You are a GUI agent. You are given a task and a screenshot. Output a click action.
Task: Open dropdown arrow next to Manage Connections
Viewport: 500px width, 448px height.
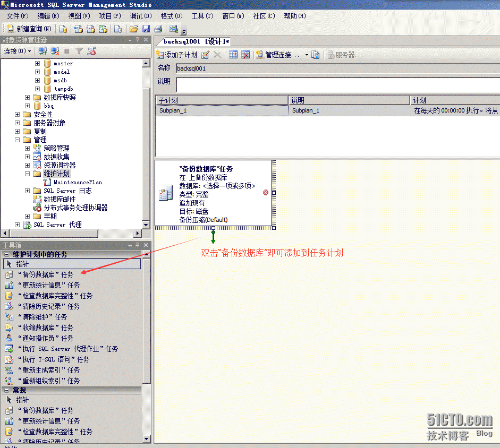pos(307,55)
